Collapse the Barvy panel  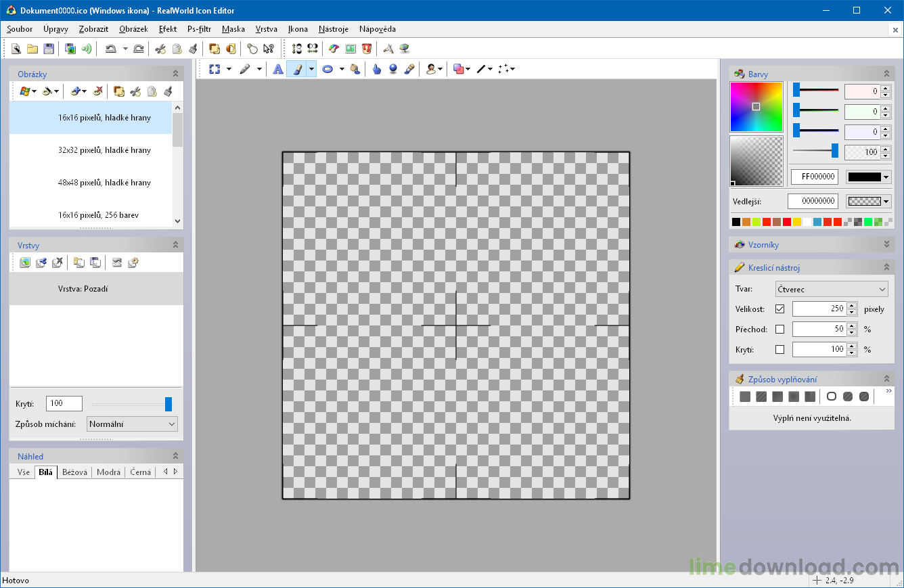886,74
